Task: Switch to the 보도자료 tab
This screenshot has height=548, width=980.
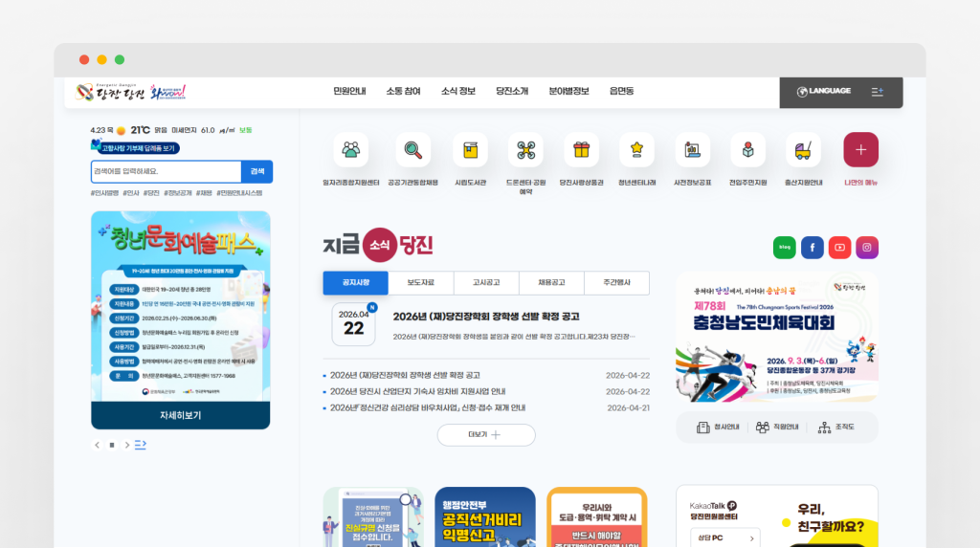Action: coord(420,283)
